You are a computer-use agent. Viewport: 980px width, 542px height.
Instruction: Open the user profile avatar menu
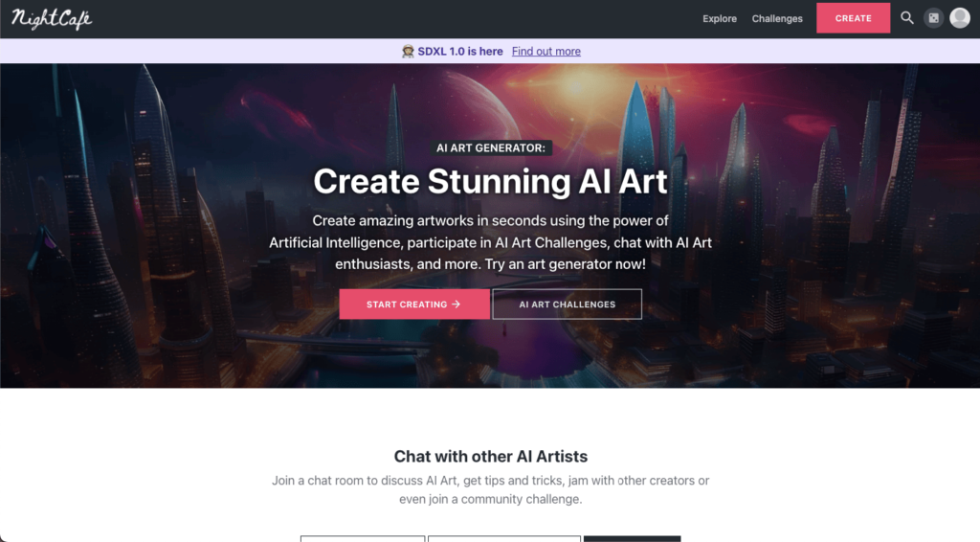(x=960, y=18)
